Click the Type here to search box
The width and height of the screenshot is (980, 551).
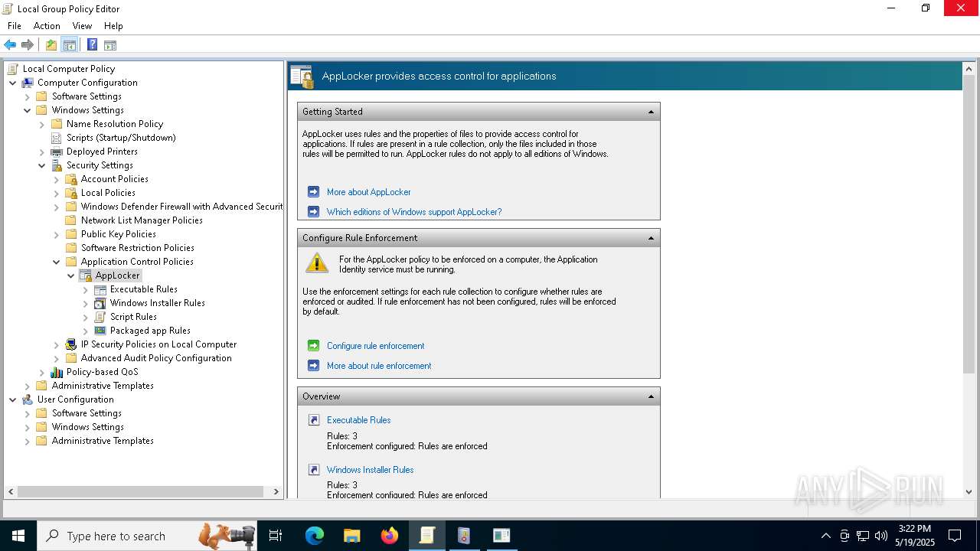(x=146, y=536)
